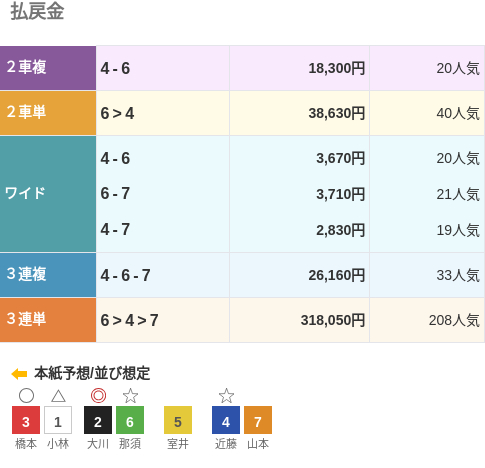The height and width of the screenshot is (468, 485).
Task: Select the 3連単 row header
Action: [x=48, y=320]
